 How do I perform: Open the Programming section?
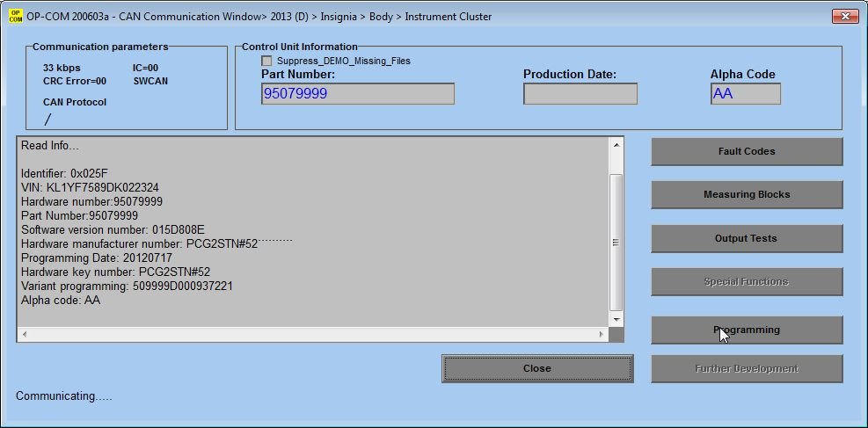point(746,330)
